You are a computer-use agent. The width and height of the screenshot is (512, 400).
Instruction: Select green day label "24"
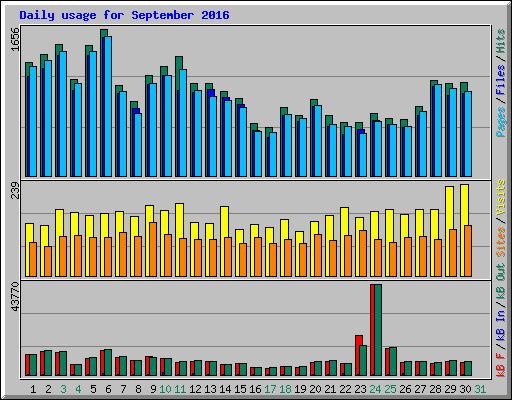(375, 389)
